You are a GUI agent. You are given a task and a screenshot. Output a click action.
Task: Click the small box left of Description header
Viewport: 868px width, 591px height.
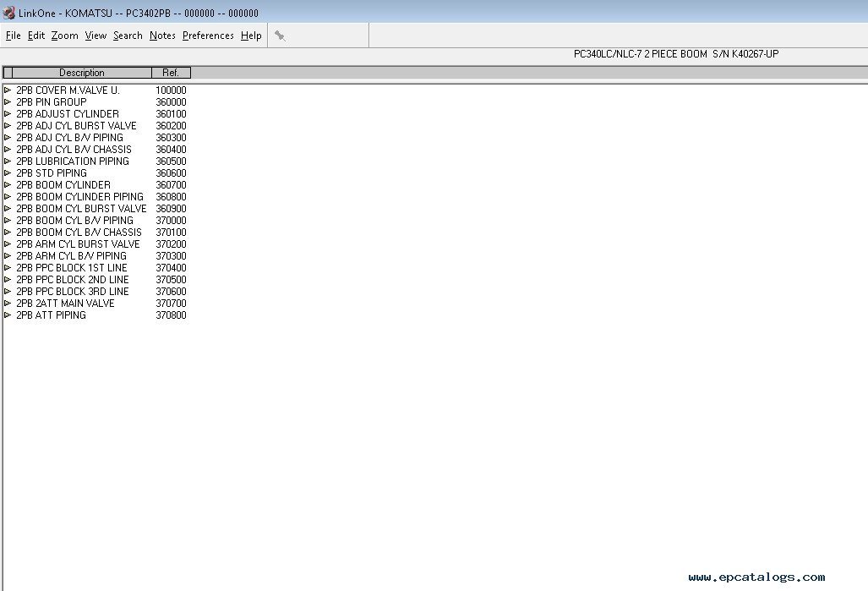[x=8, y=73]
